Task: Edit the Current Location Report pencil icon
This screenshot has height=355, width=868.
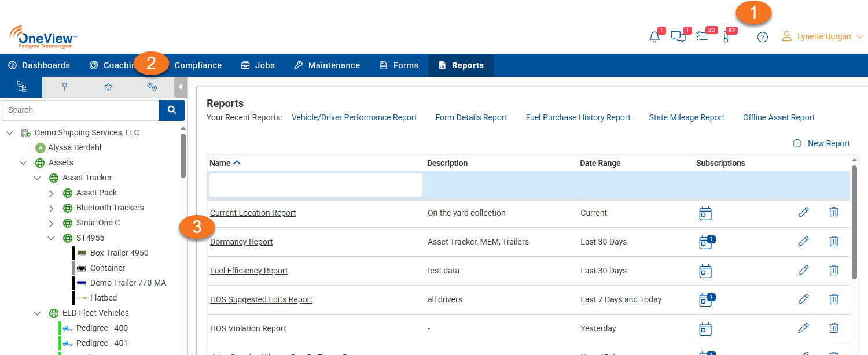Action: [803, 212]
